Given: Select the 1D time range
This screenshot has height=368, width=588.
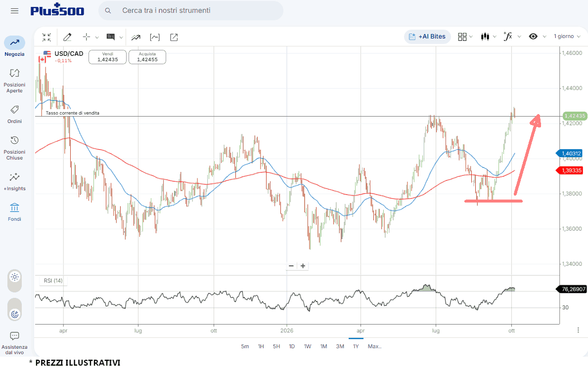Looking at the screenshot, I should (292, 346).
